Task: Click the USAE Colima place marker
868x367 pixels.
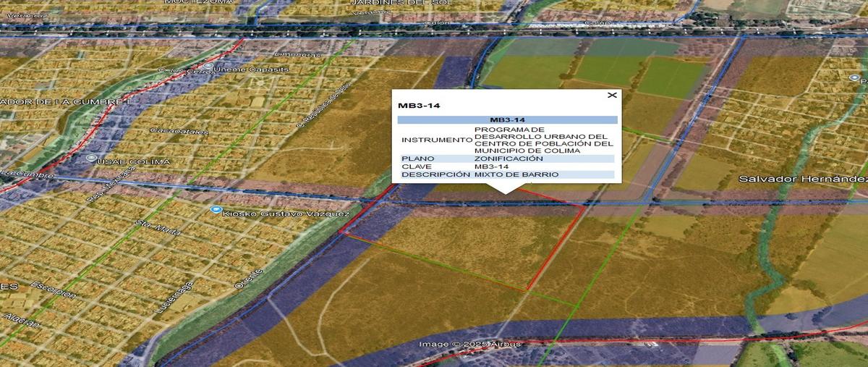Action: coord(90,158)
